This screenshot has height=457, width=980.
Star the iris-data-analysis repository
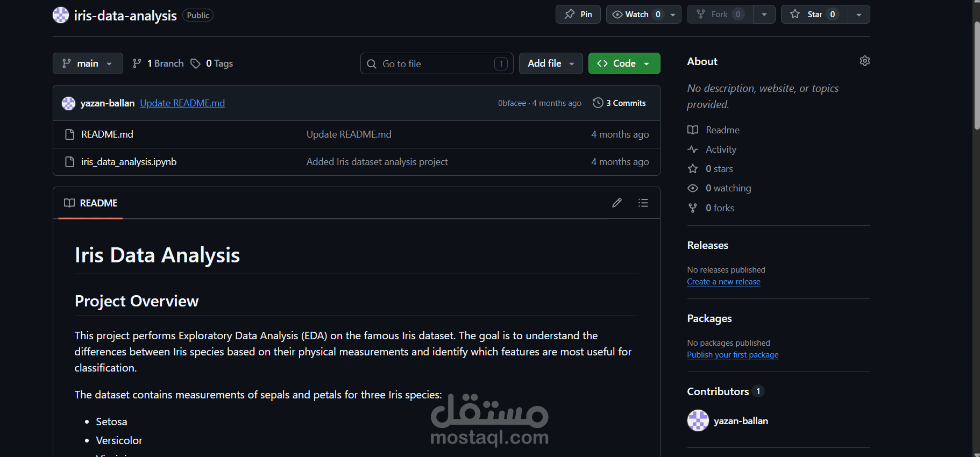(814, 15)
